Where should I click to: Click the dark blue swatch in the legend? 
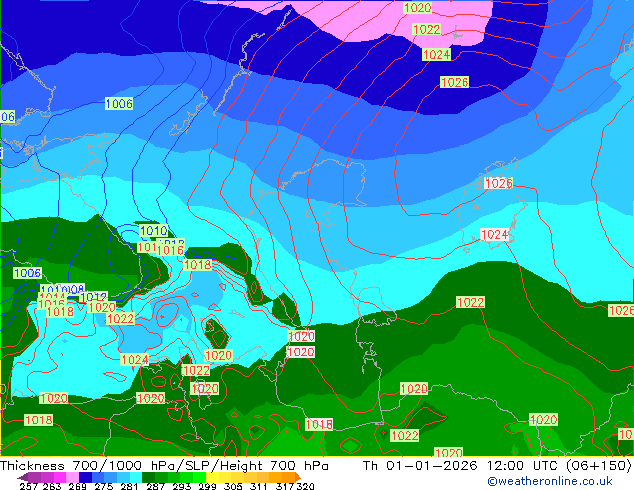pos(85,477)
